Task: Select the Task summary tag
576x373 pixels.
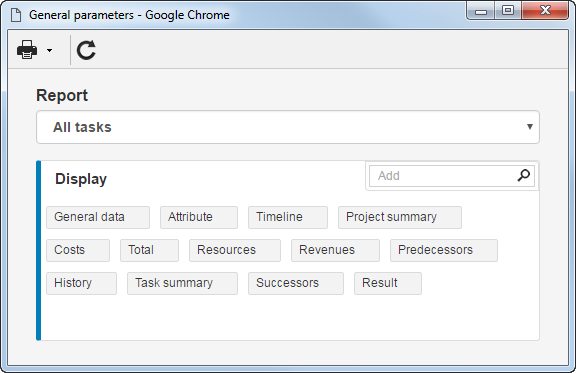Action: [x=182, y=283]
